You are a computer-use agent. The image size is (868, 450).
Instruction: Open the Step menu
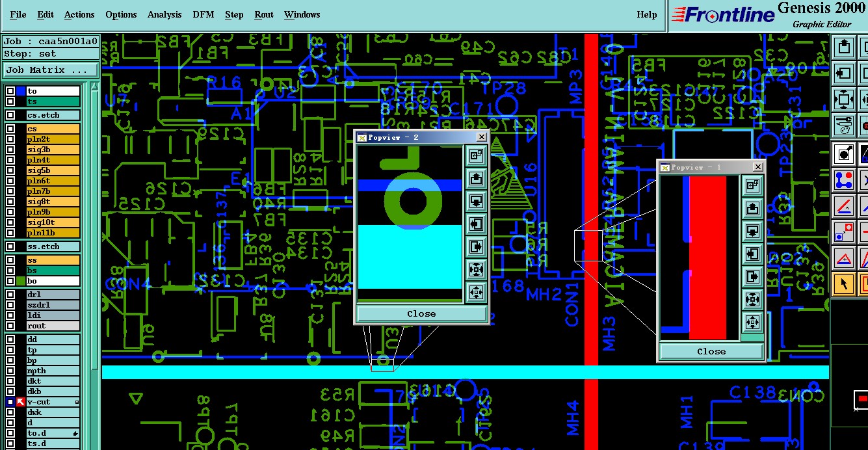[234, 14]
